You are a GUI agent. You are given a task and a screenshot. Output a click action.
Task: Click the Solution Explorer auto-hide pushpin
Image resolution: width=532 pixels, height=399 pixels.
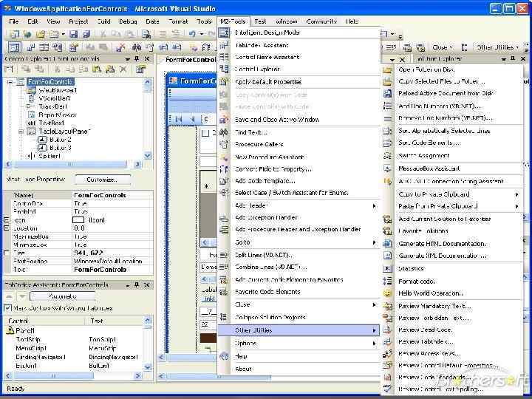coord(513,58)
